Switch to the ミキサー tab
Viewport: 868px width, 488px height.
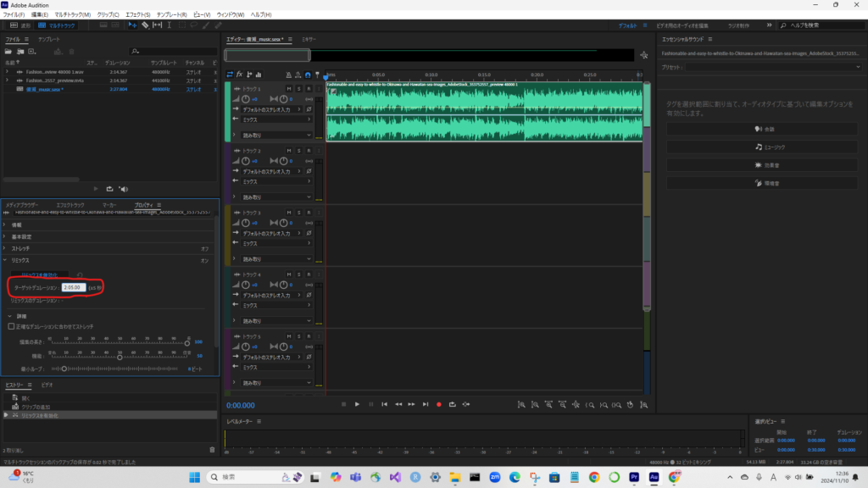point(309,40)
